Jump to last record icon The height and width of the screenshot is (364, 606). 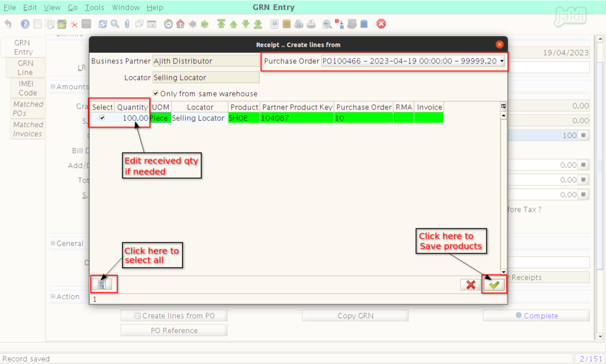(x=258, y=24)
